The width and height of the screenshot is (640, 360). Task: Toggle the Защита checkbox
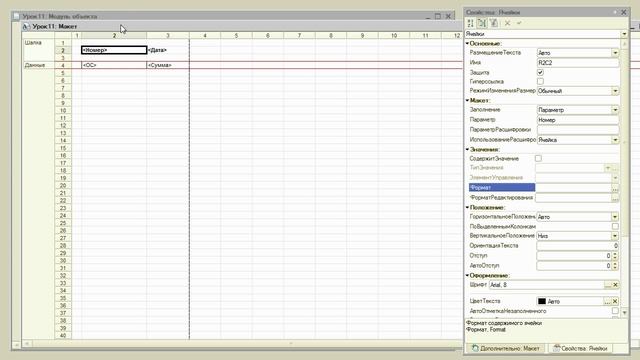[x=540, y=72]
